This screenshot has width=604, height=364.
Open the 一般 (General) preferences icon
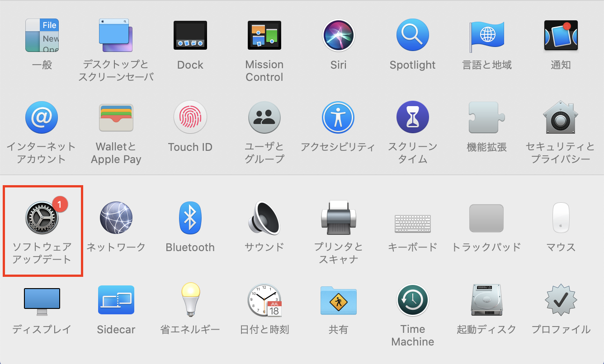[42, 35]
